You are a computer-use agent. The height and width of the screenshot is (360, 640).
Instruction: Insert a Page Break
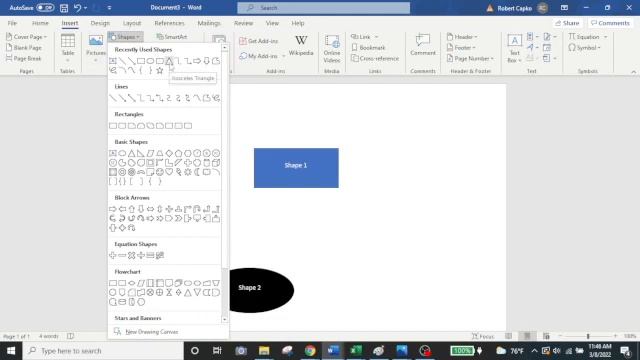[x=24, y=58]
